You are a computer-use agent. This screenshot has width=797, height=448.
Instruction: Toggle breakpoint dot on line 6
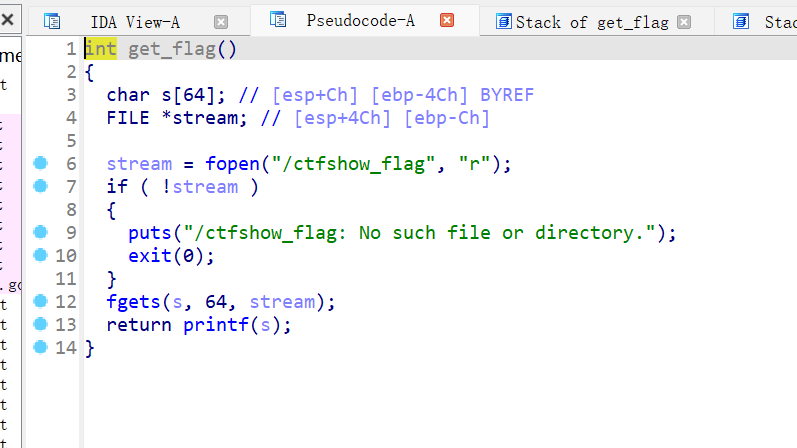(41, 163)
